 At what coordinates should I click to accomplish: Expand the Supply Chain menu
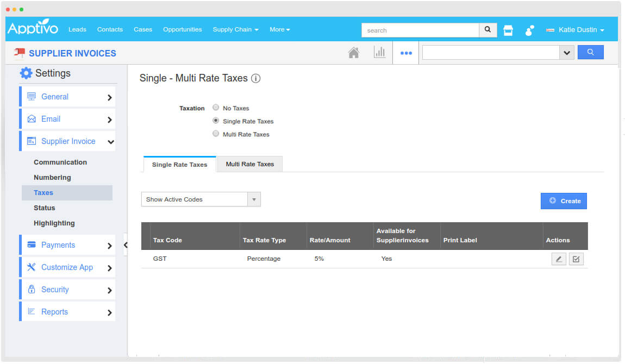(x=235, y=29)
